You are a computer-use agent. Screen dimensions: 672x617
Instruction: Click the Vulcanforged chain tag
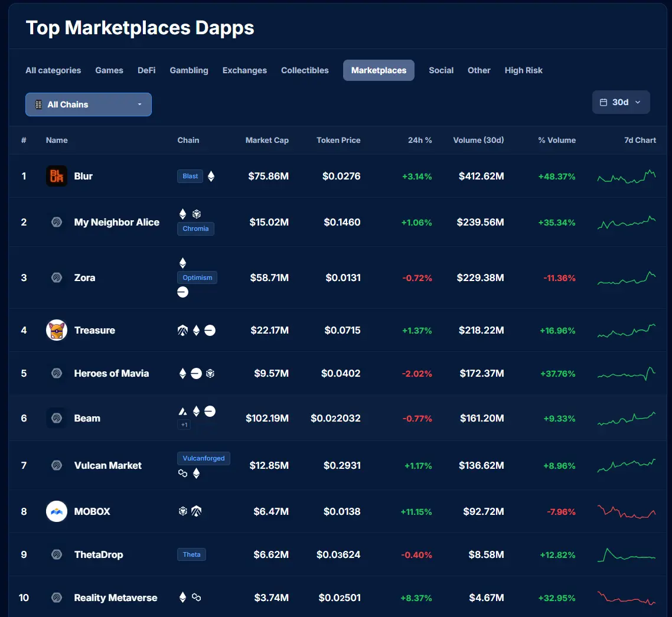[x=204, y=458]
